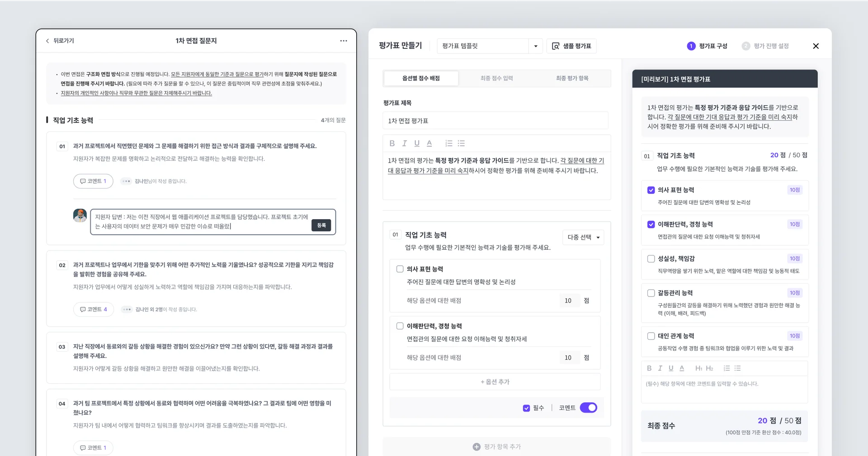
Task: Apply underline formatting in the evaluation description editor
Action: click(417, 143)
